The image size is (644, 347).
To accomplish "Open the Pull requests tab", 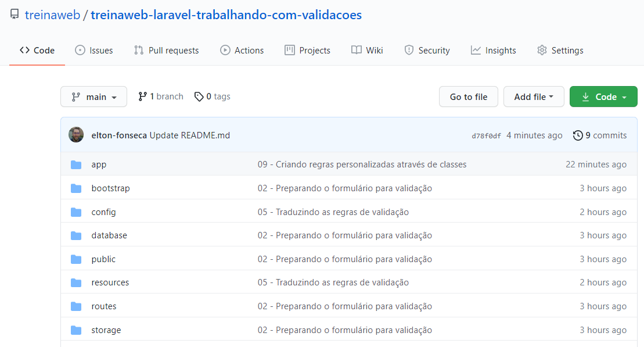I will (167, 51).
